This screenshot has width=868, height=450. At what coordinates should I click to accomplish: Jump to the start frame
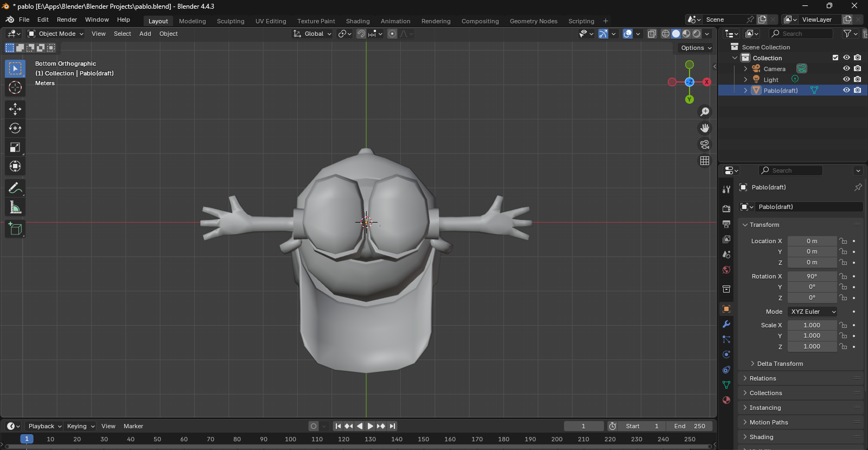point(338,426)
